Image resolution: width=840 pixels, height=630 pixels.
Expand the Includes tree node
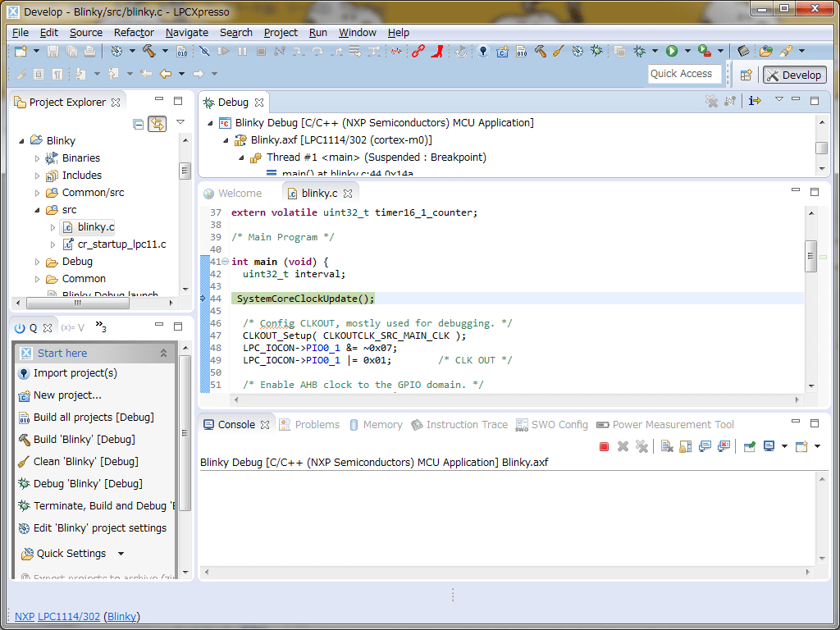(x=37, y=176)
